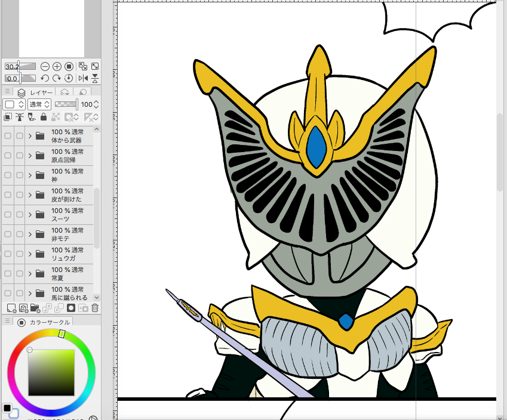The image size is (507, 420).
Task: Rotate the canvas right with navigator icon
Action: 57,78
